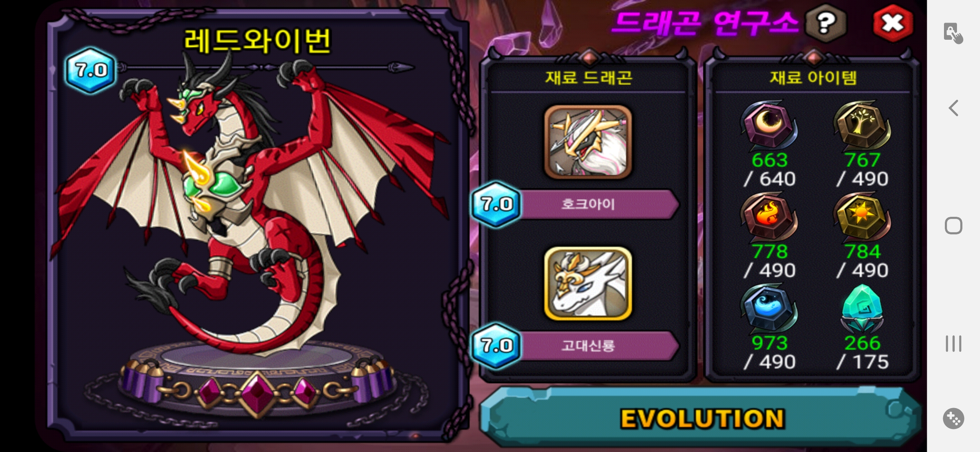Tap the Android back arrow
The image size is (980, 452).
953,108
